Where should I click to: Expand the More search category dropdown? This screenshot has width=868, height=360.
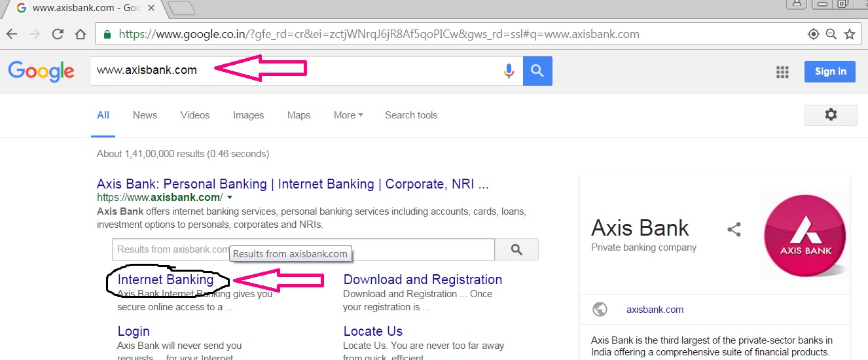tap(348, 115)
